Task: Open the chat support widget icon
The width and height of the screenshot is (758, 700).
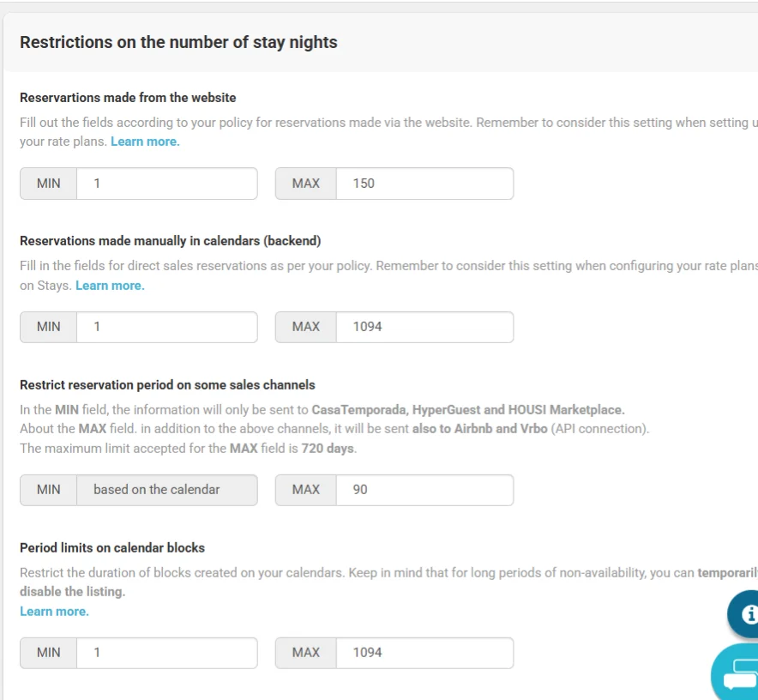Action: coord(737,673)
